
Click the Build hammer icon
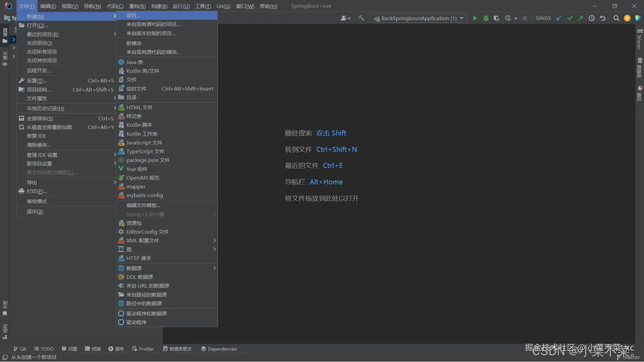361,18
